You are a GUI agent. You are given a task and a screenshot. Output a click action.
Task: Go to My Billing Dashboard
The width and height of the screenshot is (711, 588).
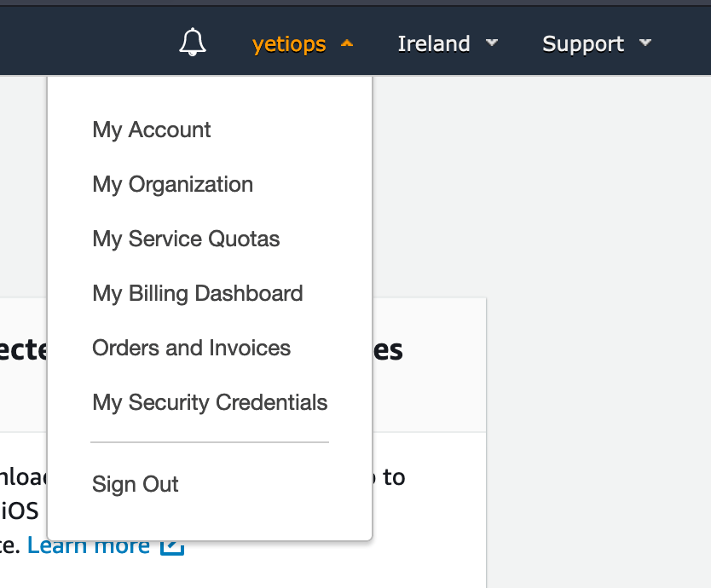pyautogui.click(x=197, y=293)
